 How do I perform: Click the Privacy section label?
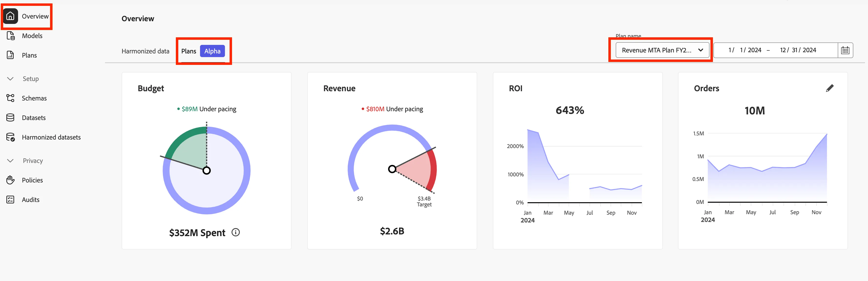(33, 161)
